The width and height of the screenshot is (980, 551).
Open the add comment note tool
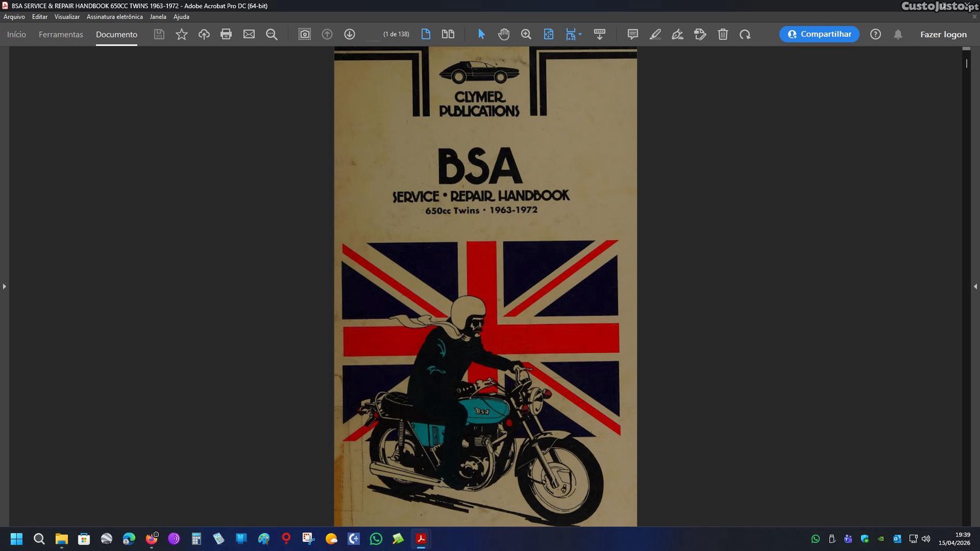[632, 35]
